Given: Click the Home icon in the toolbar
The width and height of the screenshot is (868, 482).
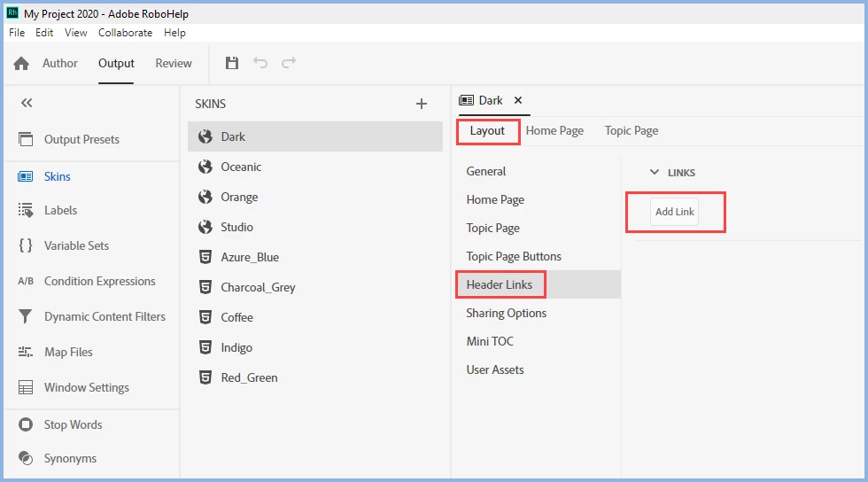Looking at the screenshot, I should click(21, 64).
